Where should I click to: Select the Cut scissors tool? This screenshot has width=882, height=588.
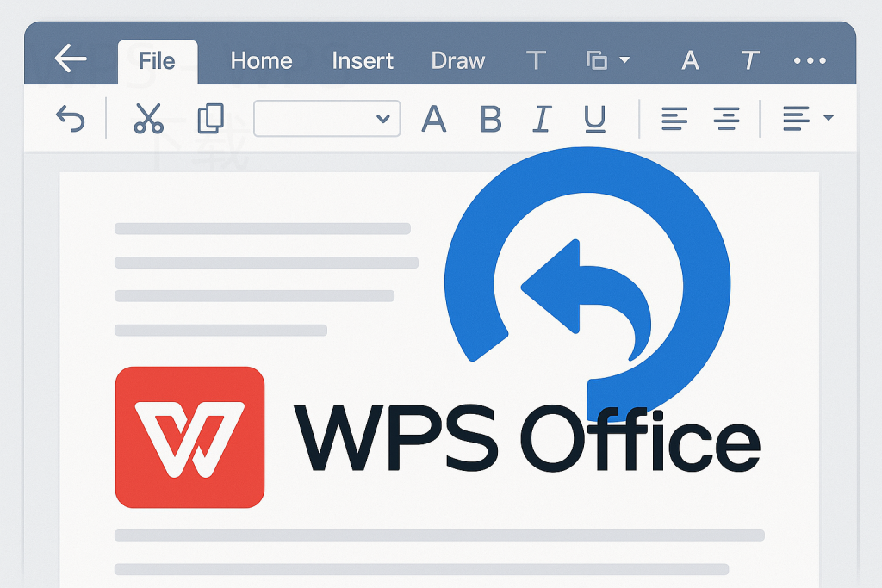148,119
